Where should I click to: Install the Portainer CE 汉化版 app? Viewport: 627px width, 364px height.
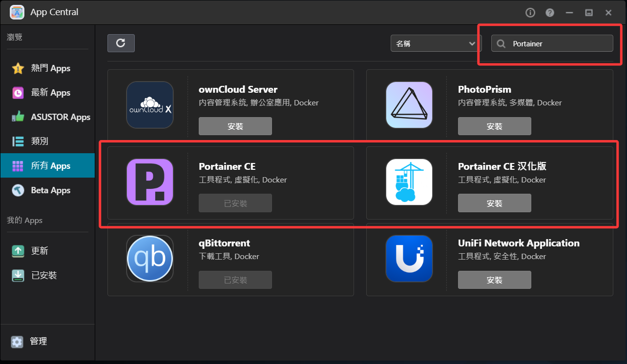click(494, 203)
